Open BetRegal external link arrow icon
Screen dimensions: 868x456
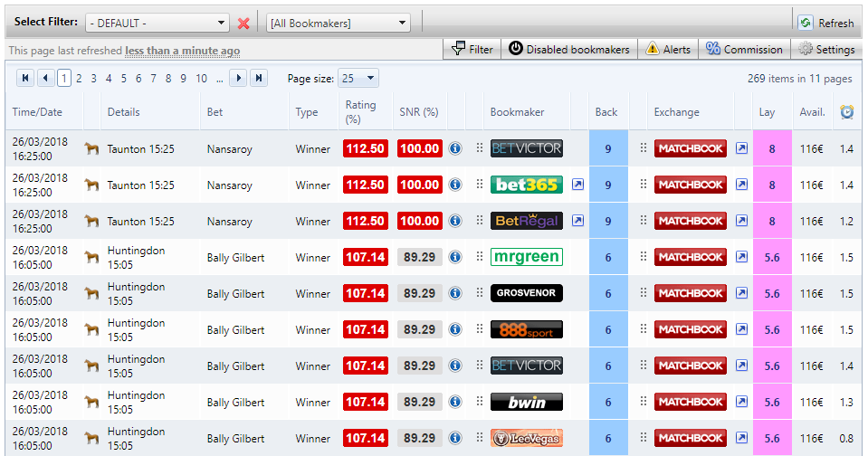click(x=577, y=220)
